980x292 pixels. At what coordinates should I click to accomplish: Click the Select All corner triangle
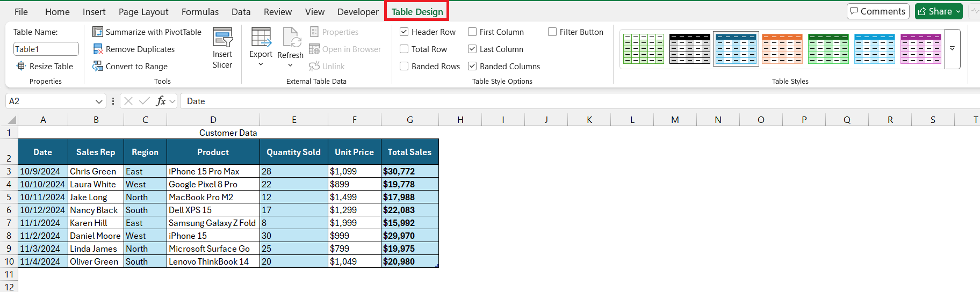[x=12, y=120]
